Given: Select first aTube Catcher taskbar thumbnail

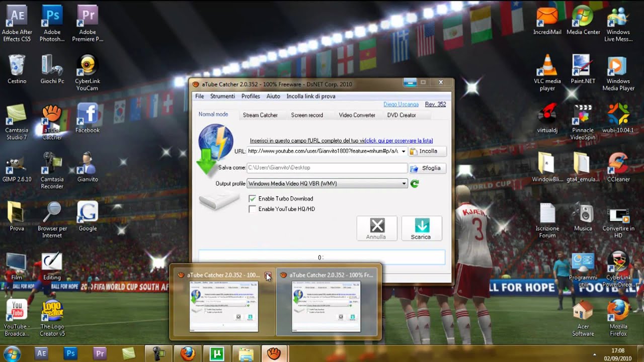Looking at the screenshot, I should coord(223,302).
